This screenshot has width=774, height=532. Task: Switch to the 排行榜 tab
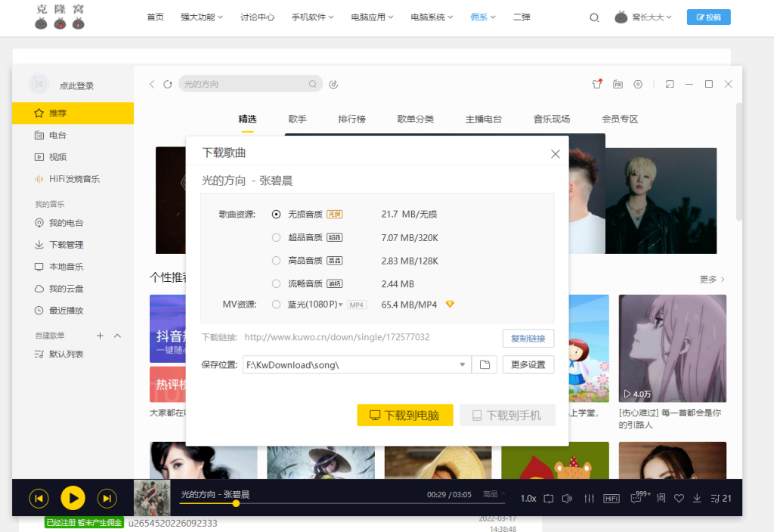(352, 119)
